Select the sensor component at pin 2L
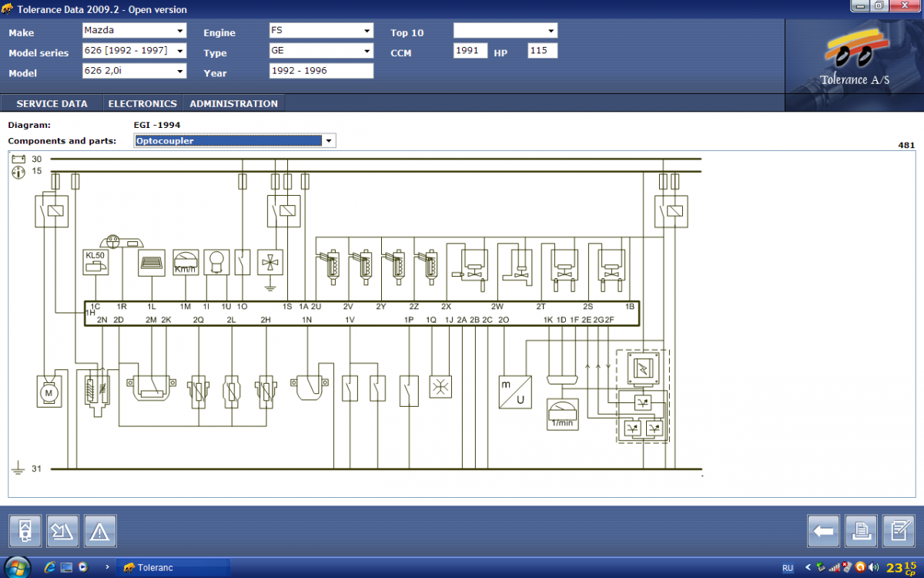 click(233, 391)
